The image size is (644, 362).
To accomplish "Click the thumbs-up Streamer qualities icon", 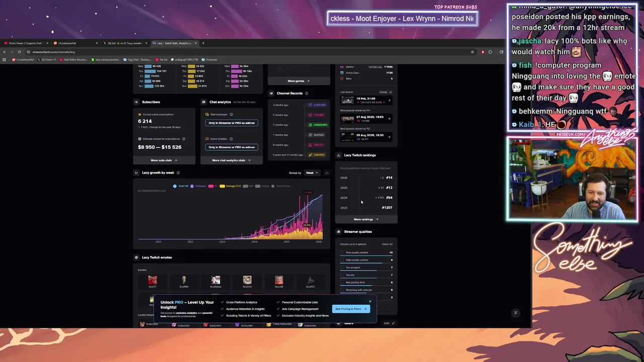I will point(339,232).
